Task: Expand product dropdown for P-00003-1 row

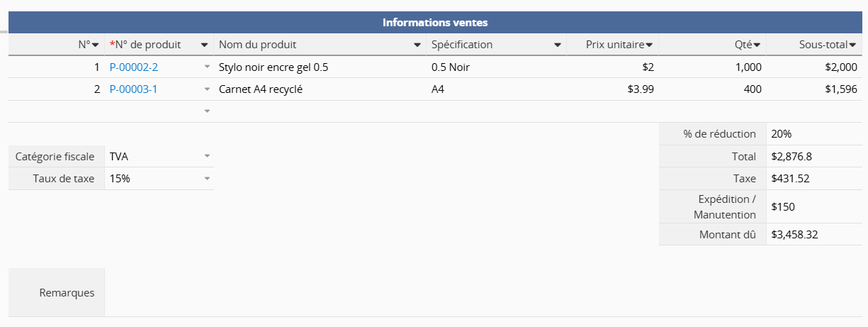Action: (x=207, y=89)
